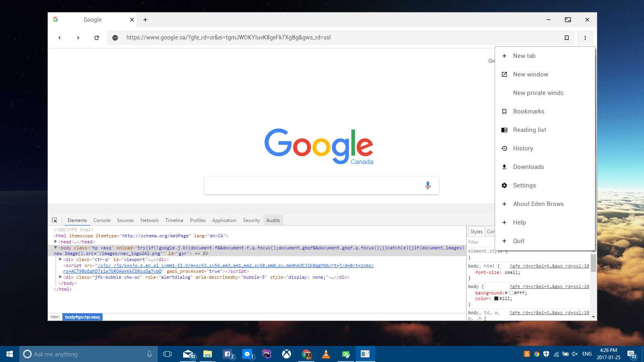Open the source link for body, html rule
Image resolution: width=644 pixels, height=362 pixels.
(x=549, y=266)
